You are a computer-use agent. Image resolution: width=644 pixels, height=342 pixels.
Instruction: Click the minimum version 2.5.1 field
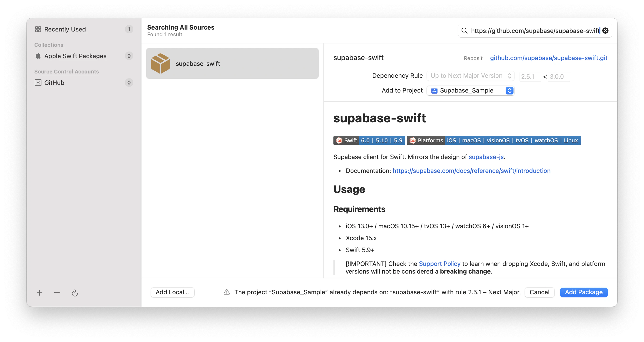[530, 76]
